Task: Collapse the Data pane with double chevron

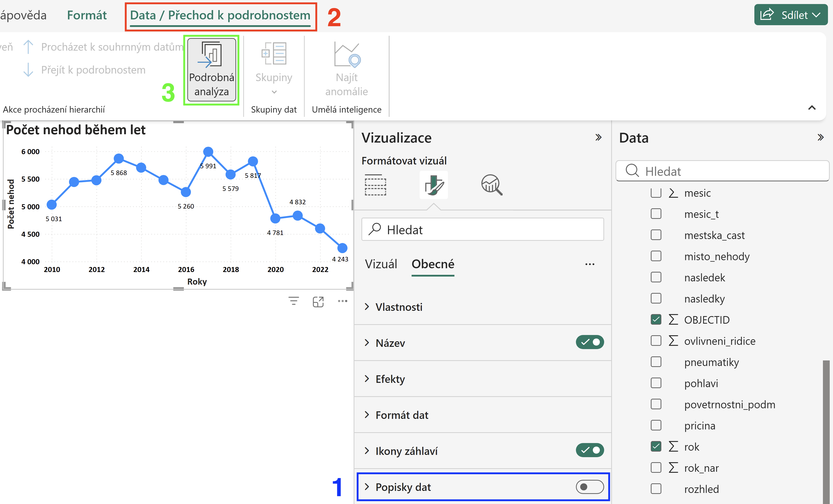Action: [x=820, y=138]
